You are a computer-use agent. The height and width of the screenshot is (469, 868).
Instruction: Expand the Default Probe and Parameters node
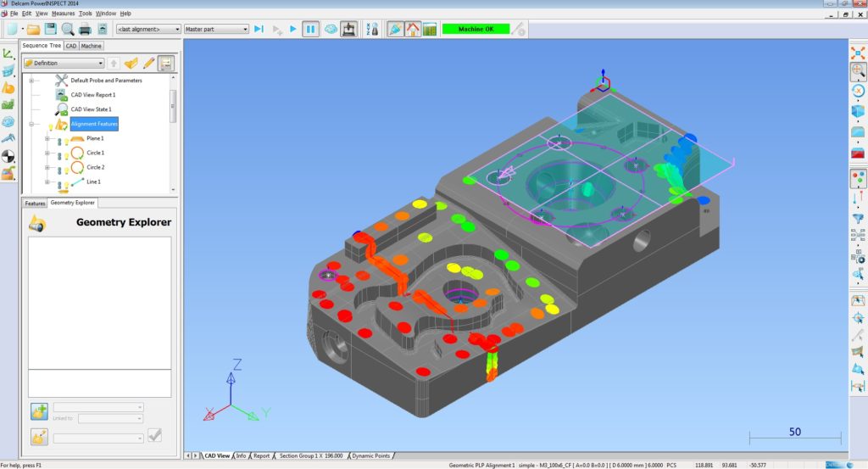[31, 81]
